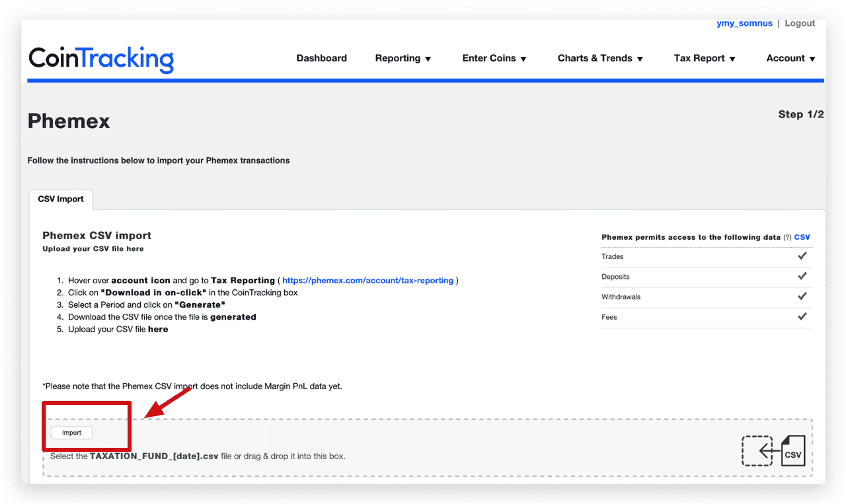The width and height of the screenshot is (846, 504).
Task: Expand the Account dropdown menu
Action: coord(791,58)
